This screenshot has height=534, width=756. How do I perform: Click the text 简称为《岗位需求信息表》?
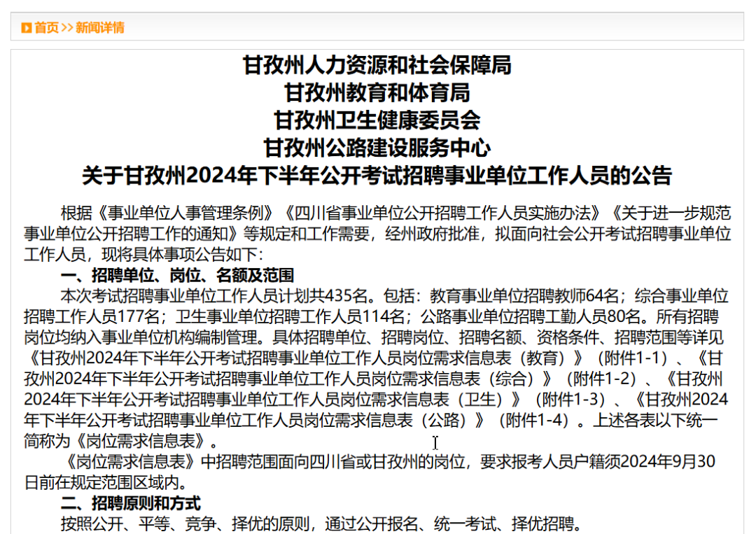click(x=117, y=441)
